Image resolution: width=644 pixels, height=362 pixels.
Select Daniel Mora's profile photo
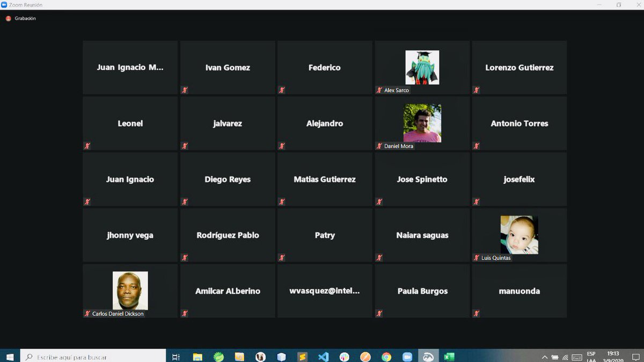(x=422, y=123)
